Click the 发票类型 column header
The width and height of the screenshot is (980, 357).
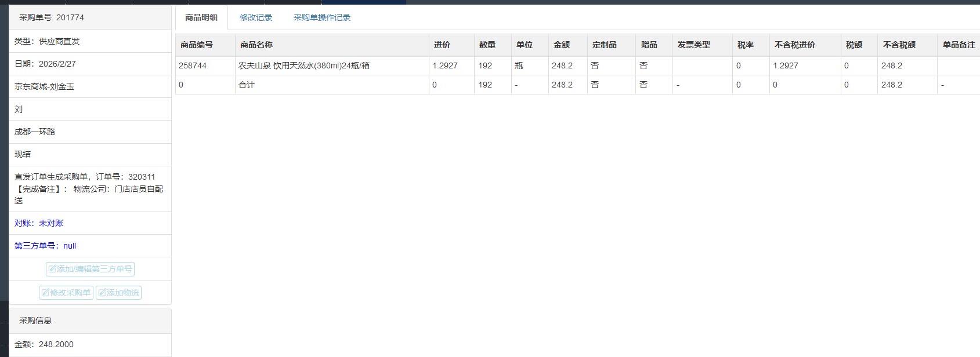[x=694, y=45]
